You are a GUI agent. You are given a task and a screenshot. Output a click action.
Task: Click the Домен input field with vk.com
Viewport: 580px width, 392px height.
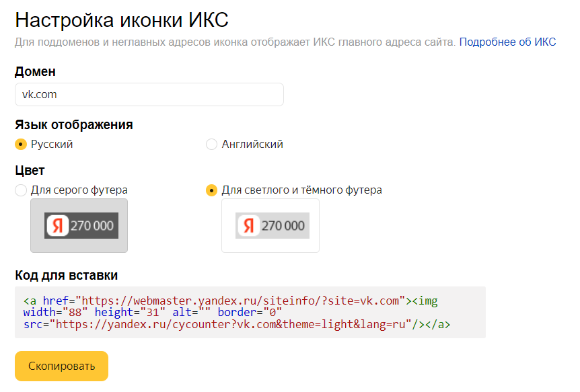(149, 95)
